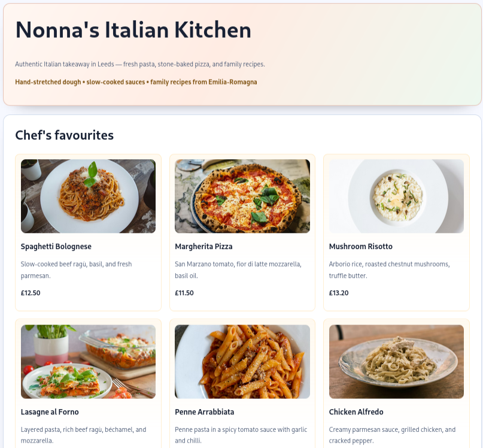Click the Spaghetti Bolognese dish photo

[88, 196]
